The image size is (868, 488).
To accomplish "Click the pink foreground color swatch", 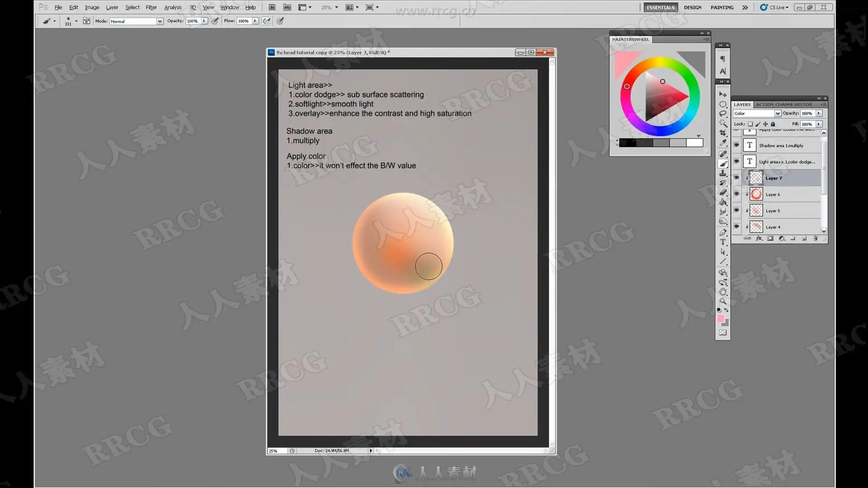I will point(721,319).
